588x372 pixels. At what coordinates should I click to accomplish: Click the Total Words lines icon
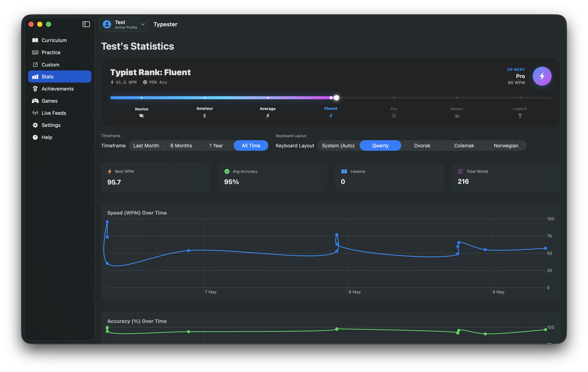460,171
